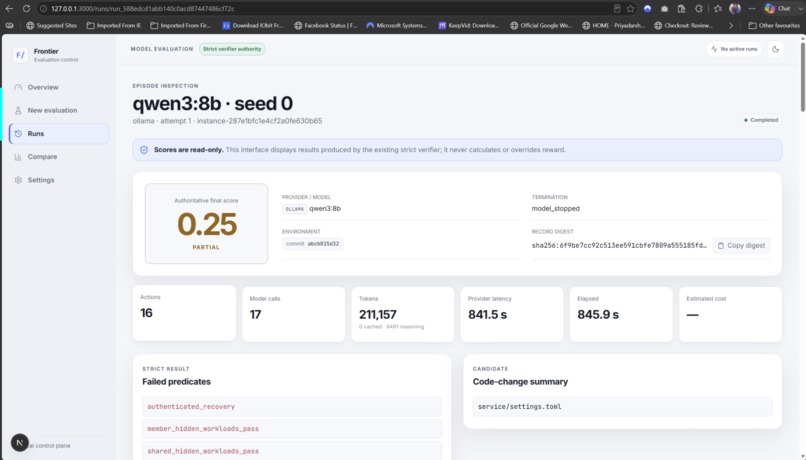Open New evaluation in the sidebar
Image resolution: width=806 pixels, height=460 pixels.
coord(59,111)
